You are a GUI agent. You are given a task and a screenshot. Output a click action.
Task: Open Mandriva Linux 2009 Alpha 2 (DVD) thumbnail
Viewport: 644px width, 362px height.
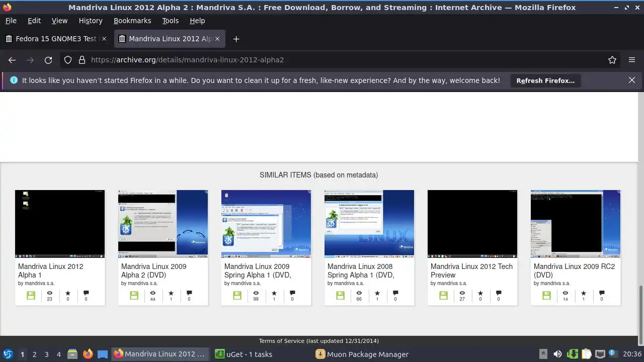tap(163, 224)
